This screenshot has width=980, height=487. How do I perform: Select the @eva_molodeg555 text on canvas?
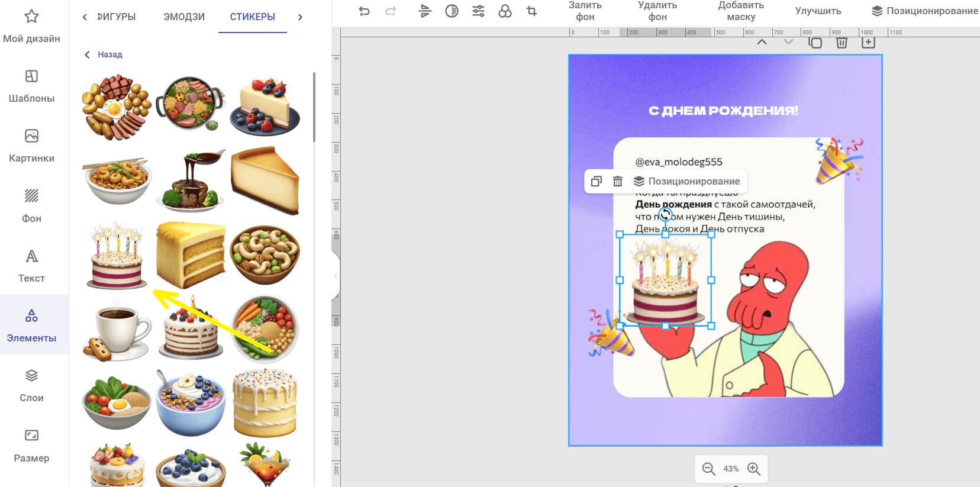coord(679,162)
